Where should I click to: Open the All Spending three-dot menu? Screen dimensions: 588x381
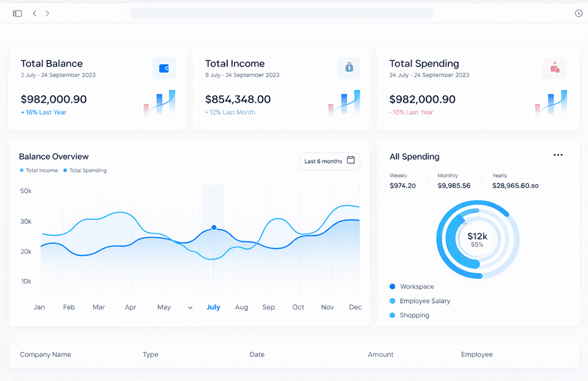[x=558, y=155]
